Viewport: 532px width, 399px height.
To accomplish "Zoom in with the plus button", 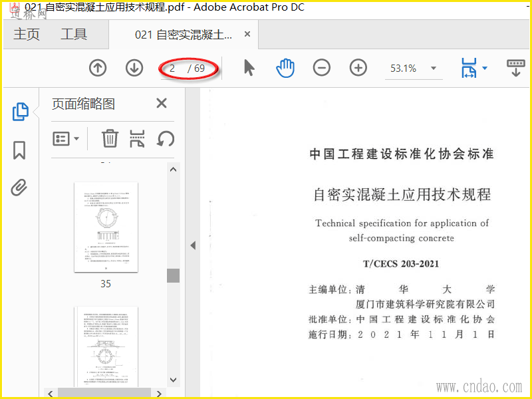I will [358, 68].
